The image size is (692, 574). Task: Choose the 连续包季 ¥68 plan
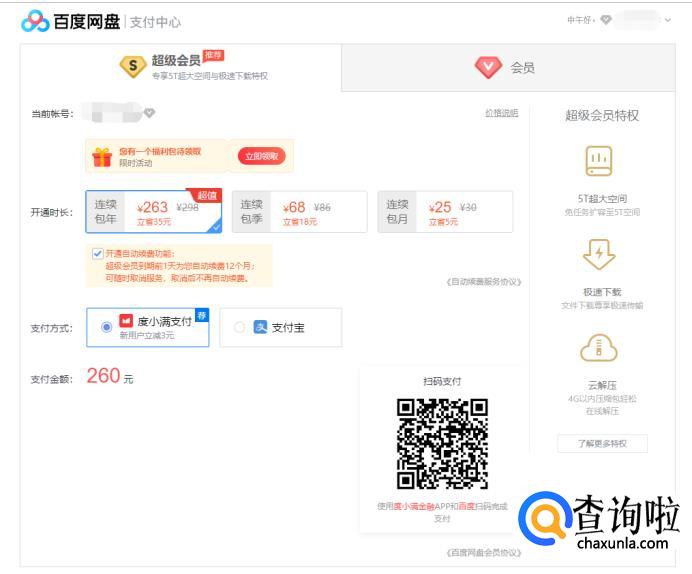299,212
